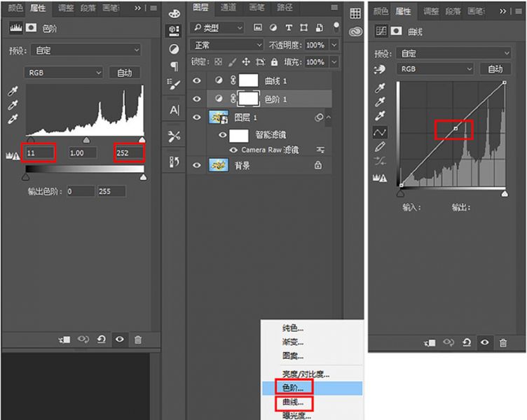This screenshot has height=420, width=527.
Task: Open layer filter 类型 dropdown
Action: point(217,28)
